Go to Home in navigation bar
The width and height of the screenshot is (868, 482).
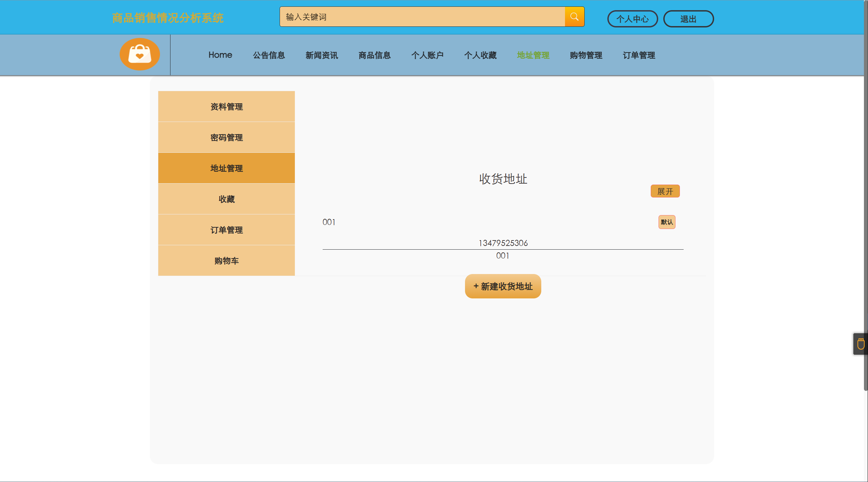tap(220, 55)
